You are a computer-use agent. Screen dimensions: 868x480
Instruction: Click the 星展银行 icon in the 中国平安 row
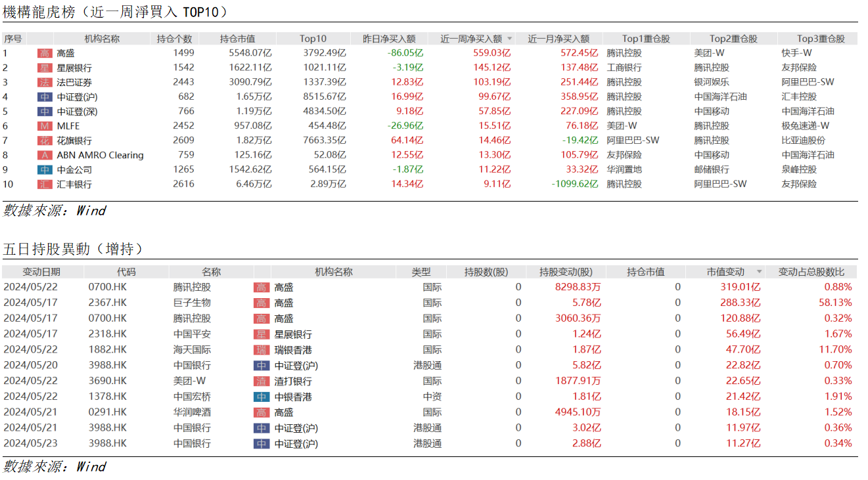(262, 334)
